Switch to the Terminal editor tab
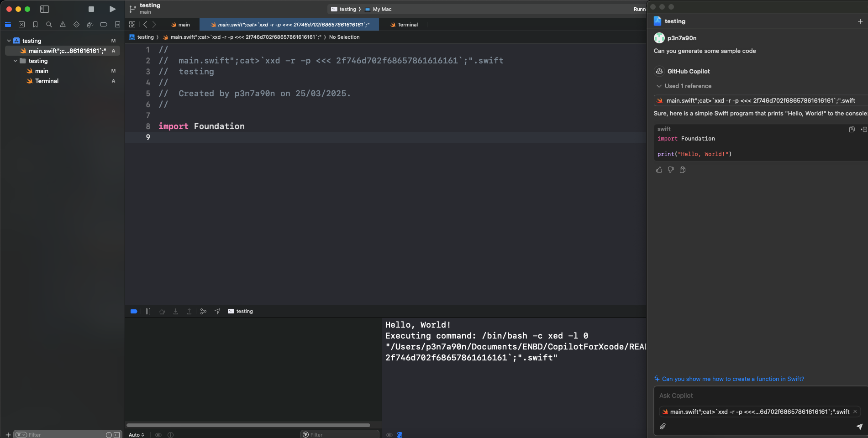Screen dimensions: 868x438 coord(404,25)
